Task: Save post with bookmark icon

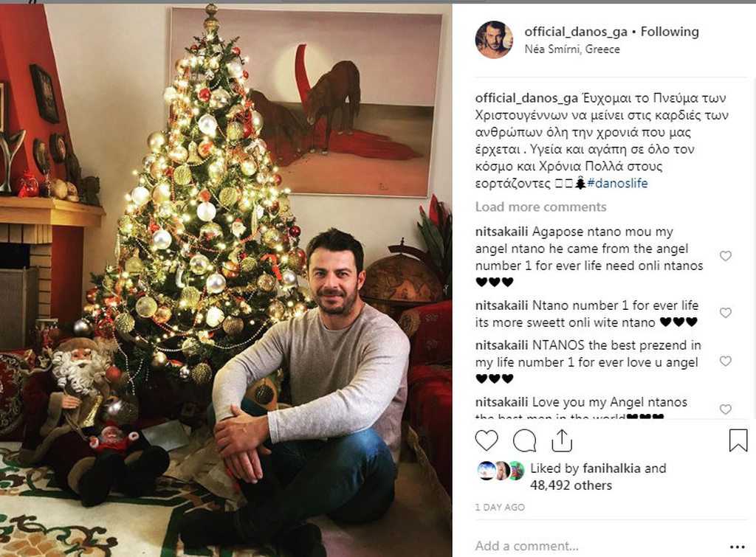Action: click(738, 440)
